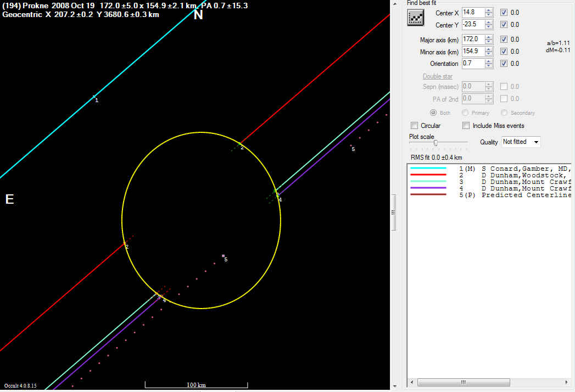The height and width of the screenshot is (392, 575).
Task: Click the Center X spinner arrows
Action: pyautogui.click(x=489, y=13)
